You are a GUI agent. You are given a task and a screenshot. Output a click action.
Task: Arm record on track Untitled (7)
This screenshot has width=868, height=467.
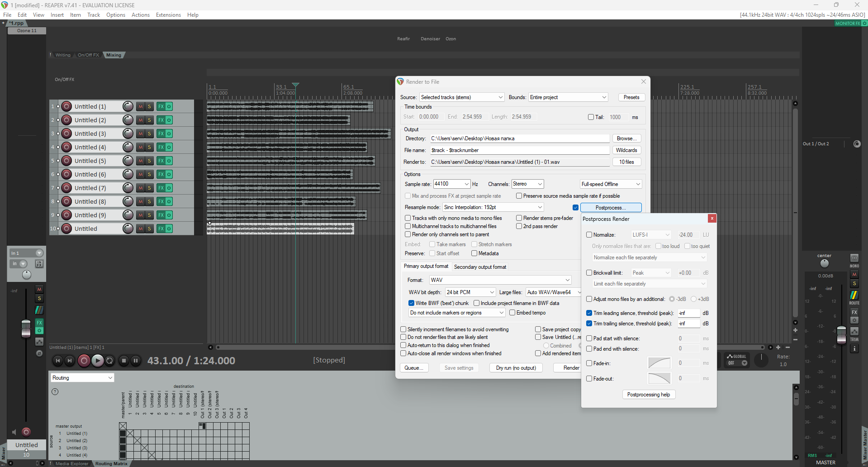click(x=66, y=188)
